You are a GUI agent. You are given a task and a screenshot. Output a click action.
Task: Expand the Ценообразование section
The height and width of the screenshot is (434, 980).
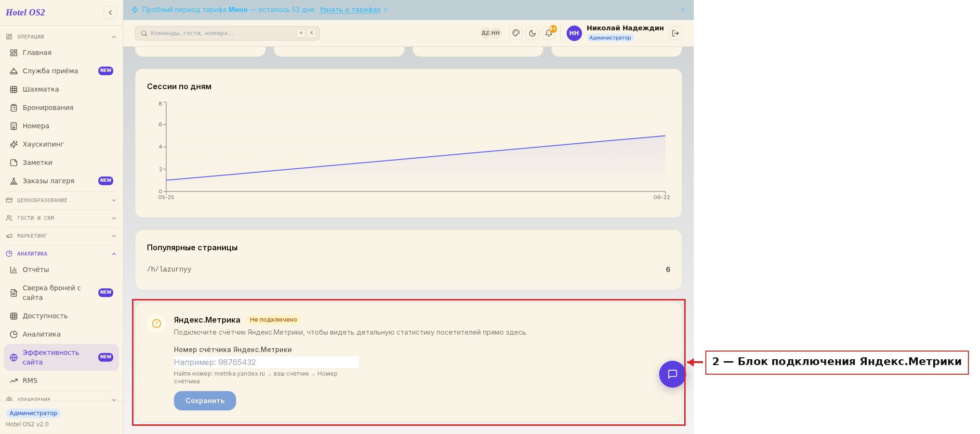point(61,200)
